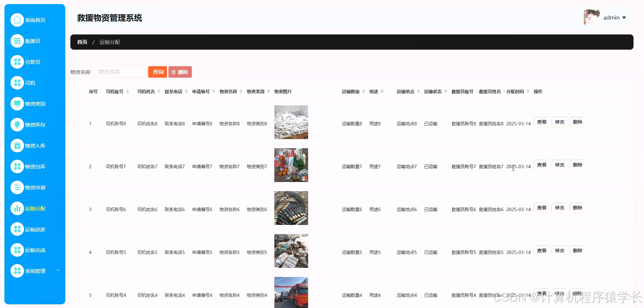The width and height of the screenshot is (644, 308).
Task: Open 运输完成 menu item
Action: tap(35, 250)
